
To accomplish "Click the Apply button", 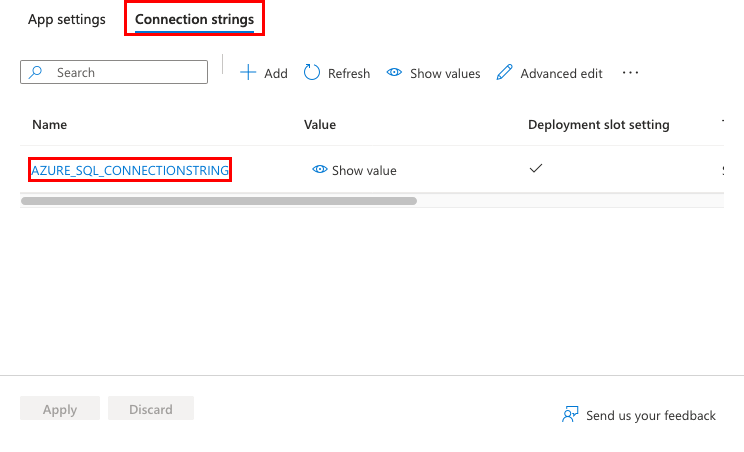I will (x=60, y=409).
